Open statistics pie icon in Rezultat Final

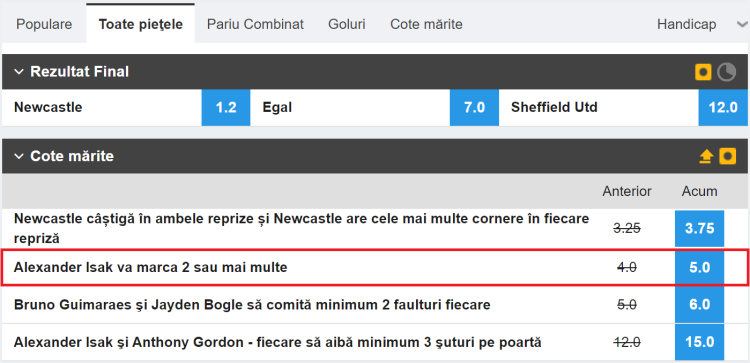coord(727,72)
